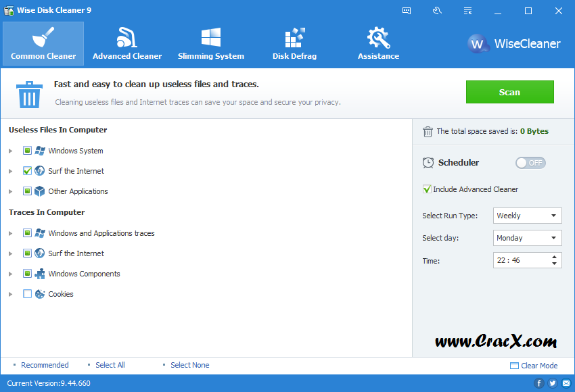
Task: Click the Windows and Applications traces flag icon
Action: point(40,233)
